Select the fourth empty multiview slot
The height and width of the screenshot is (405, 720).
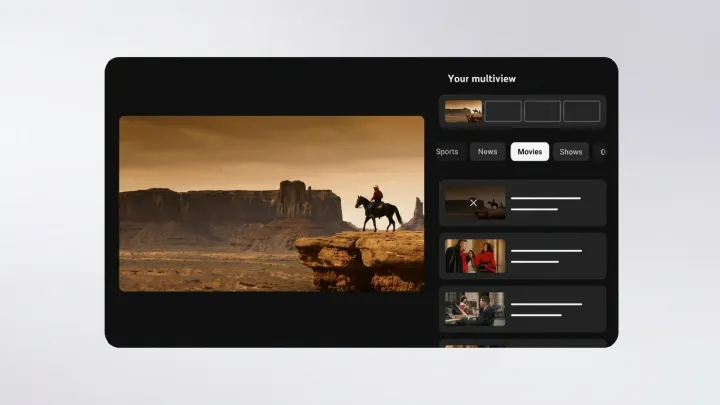[581, 111]
